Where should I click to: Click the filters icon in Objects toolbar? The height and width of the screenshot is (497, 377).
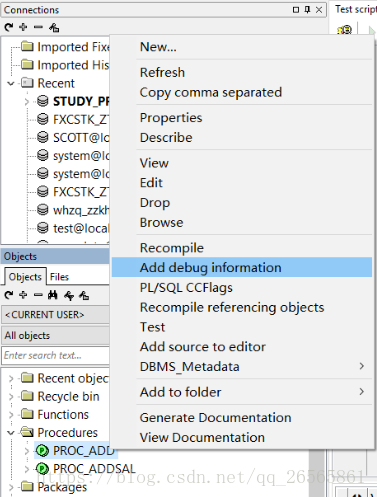coord(69,295)
